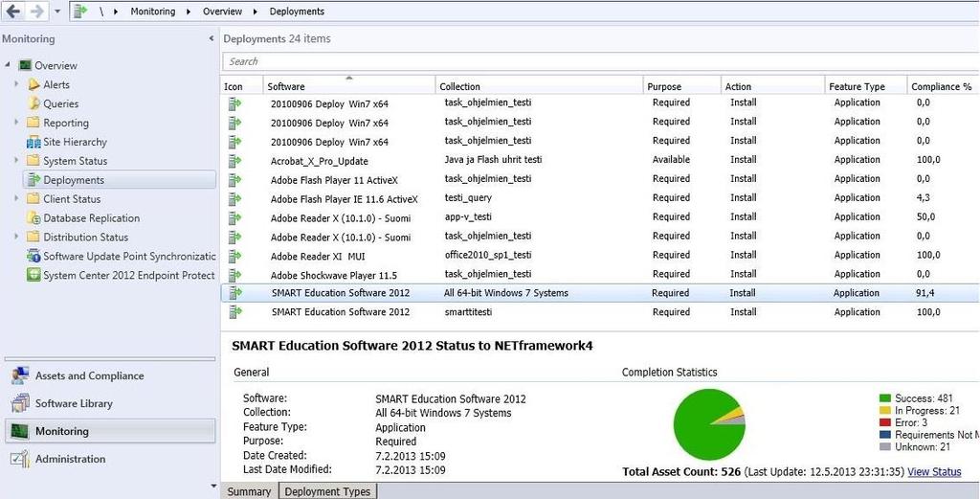Select Overview in the breadcrumb path

222,11
